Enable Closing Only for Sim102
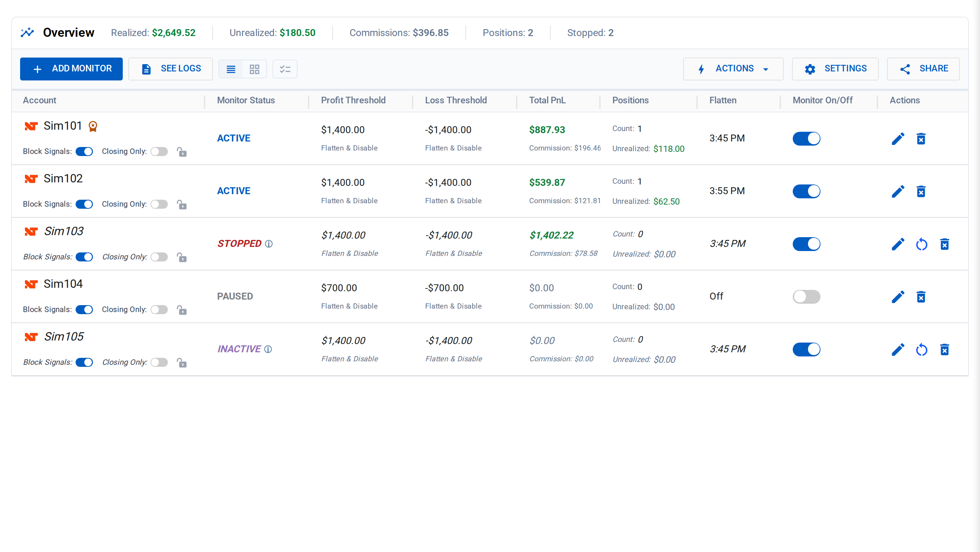The height and width of the screenshot is (552, 980). 159,204
